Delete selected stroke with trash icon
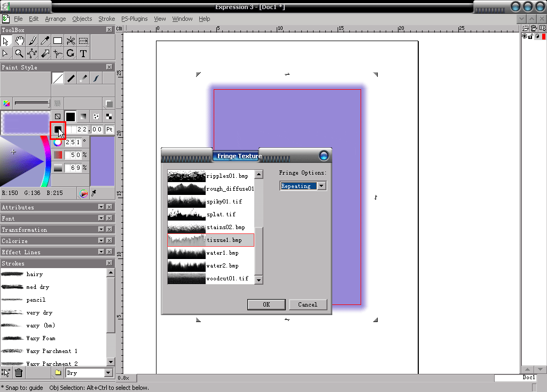The image size is (547, 392). coord(19,373)
